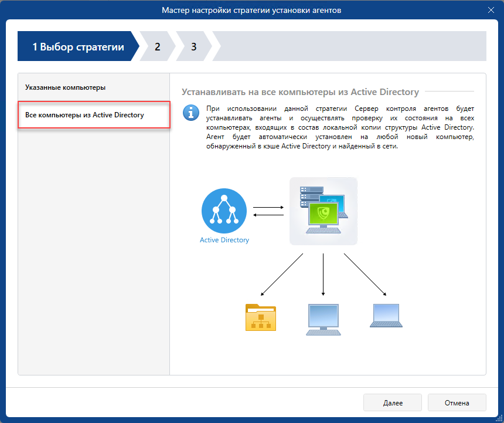Go to wizard step 3

pyautogui.click(x=194, y=46)
